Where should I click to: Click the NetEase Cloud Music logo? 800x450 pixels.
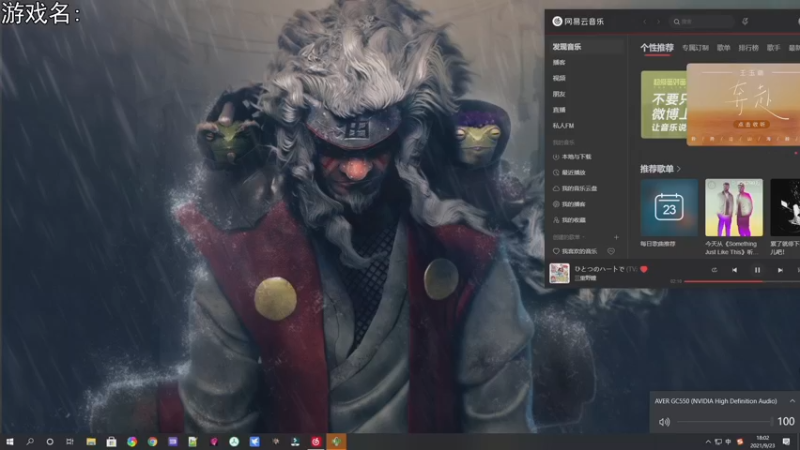click(578, 21)
